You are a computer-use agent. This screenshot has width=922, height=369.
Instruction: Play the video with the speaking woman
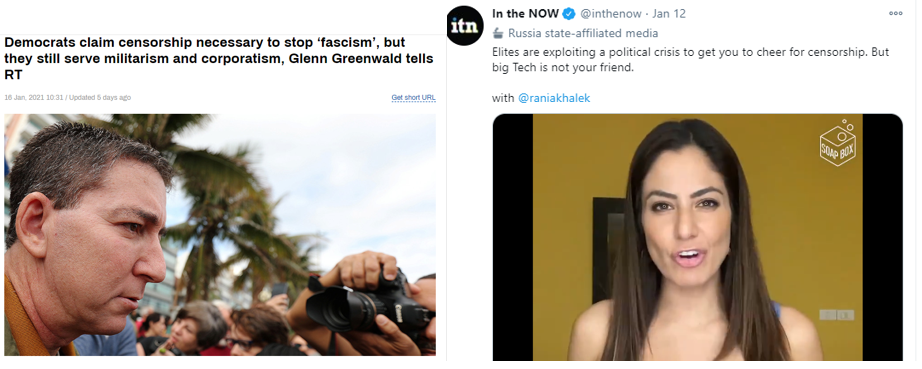697,237
